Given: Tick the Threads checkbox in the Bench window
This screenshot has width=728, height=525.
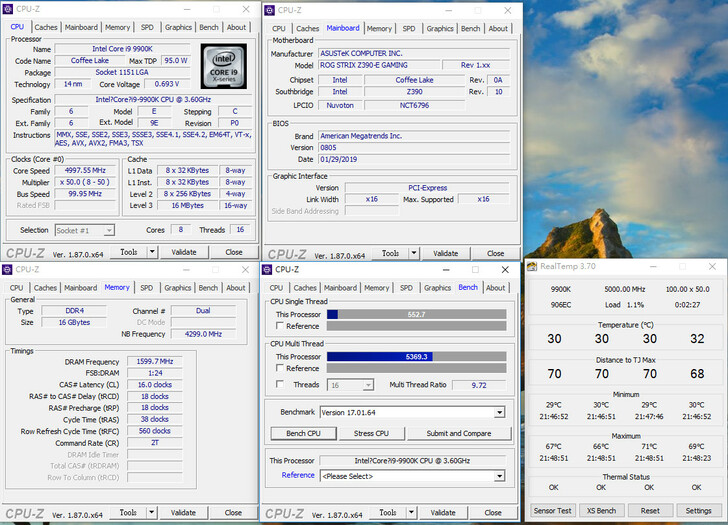Looking at the screenshot, I should [280, 384].
